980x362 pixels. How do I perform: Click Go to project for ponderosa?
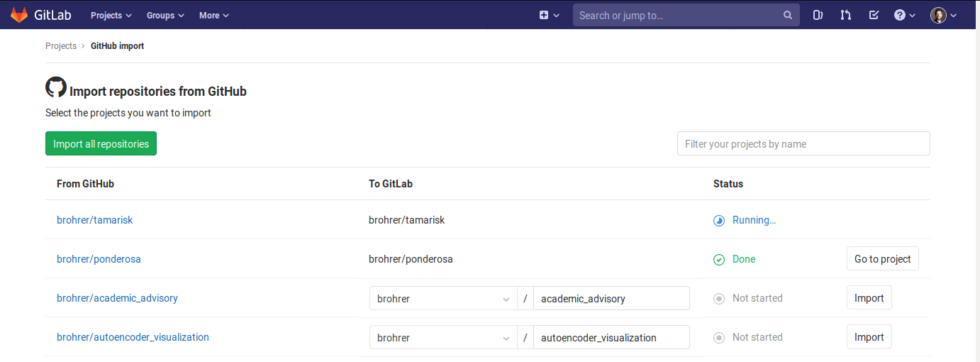(883, 259)
